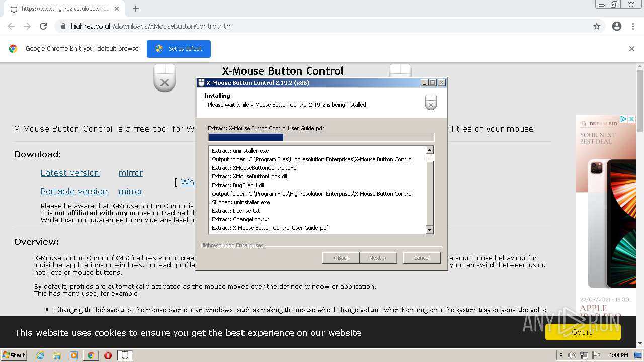Select the X-Mouse installer taskbar button

pyautogui.click(x=125, y=355)
